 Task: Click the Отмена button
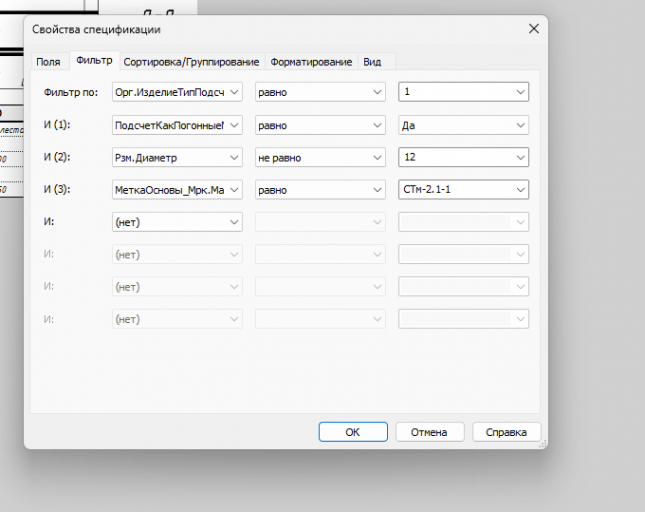coord(430,432)
